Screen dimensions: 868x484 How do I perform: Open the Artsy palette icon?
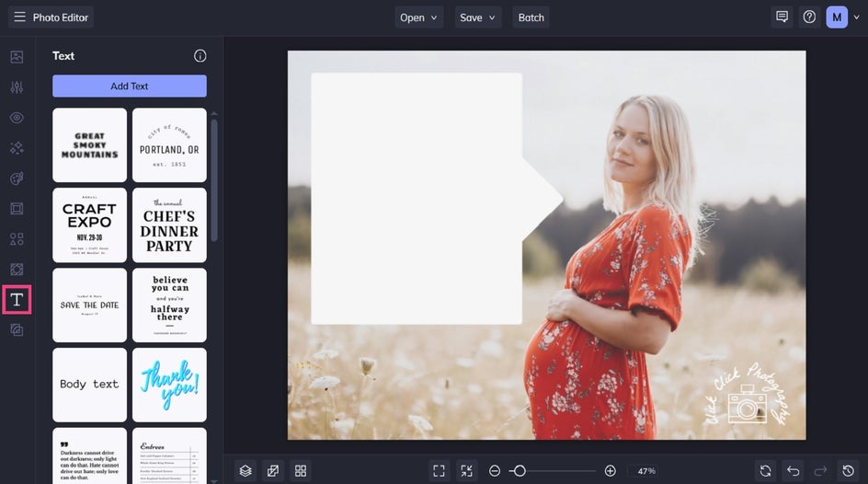(17, 179)
